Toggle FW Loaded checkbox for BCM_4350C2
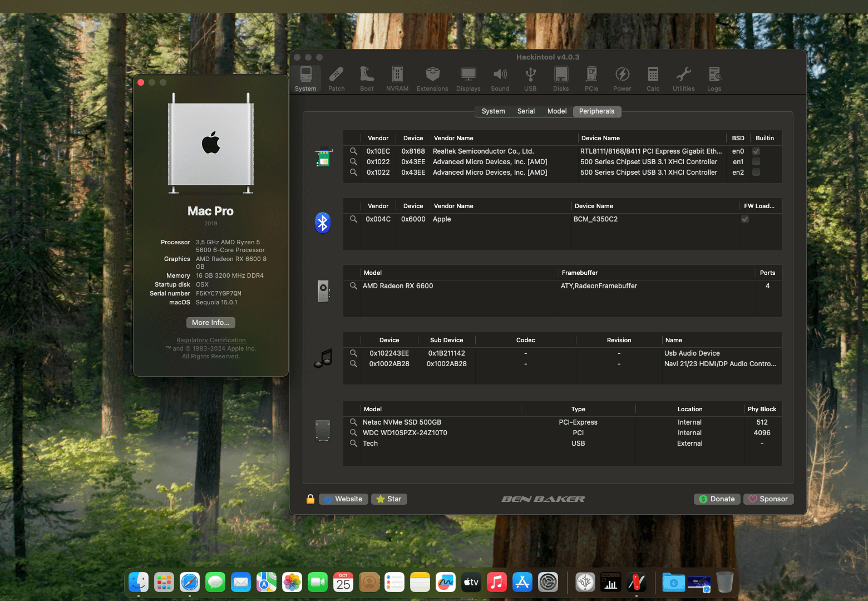868x601 pixels. pyautogui.click(x=745, y=219)
